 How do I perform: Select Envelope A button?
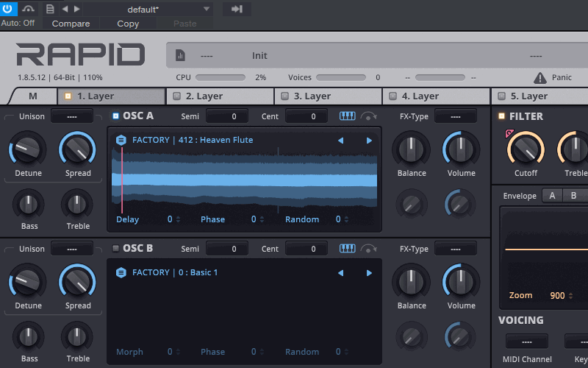(552, 196)
